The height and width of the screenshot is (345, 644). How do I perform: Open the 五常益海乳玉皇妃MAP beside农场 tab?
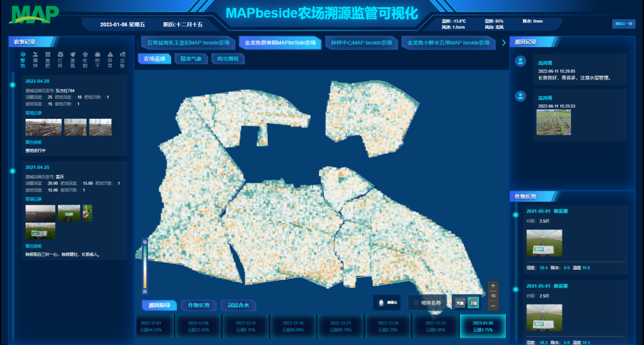click(x=188, y=43)
